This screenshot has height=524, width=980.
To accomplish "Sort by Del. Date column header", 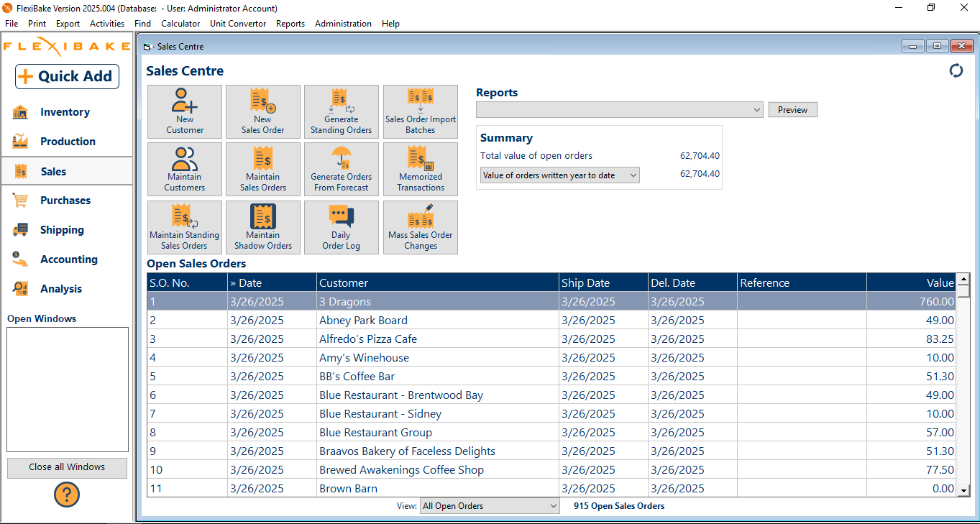I will click(x=692, y=282).
